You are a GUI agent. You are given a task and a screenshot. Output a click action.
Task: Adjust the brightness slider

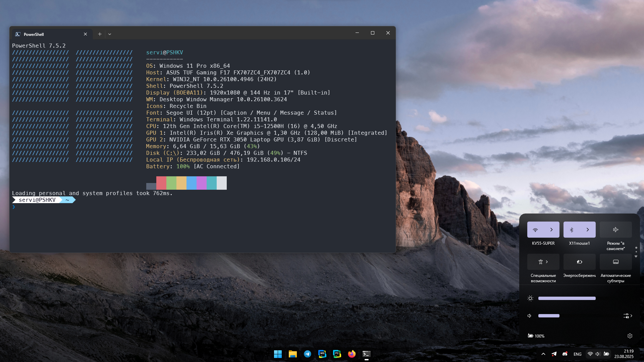click(x=567, y=298)
